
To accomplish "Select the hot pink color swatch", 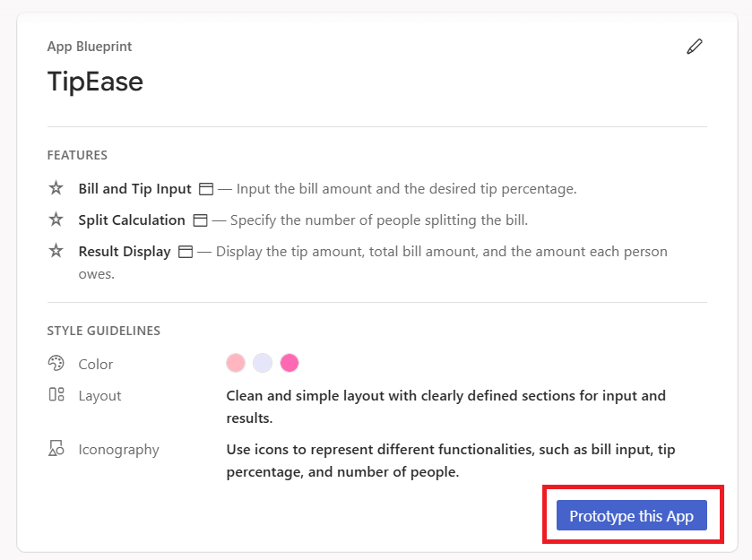I will [x=290, y=363].
